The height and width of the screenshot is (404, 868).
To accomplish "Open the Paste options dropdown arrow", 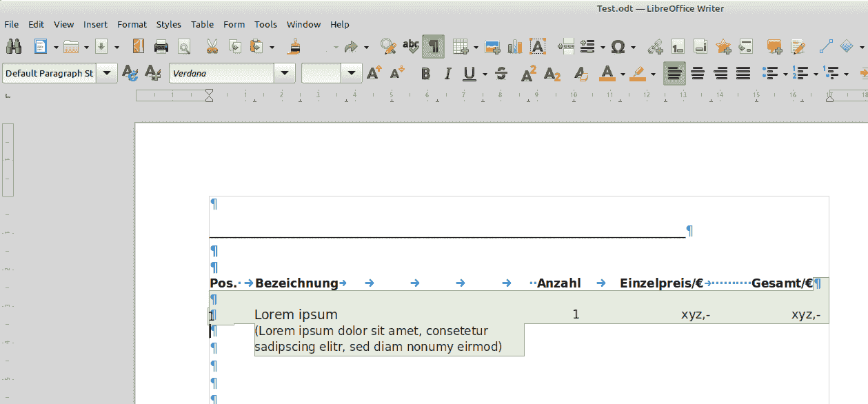I will pyautogui.click(x=272, y=48).
